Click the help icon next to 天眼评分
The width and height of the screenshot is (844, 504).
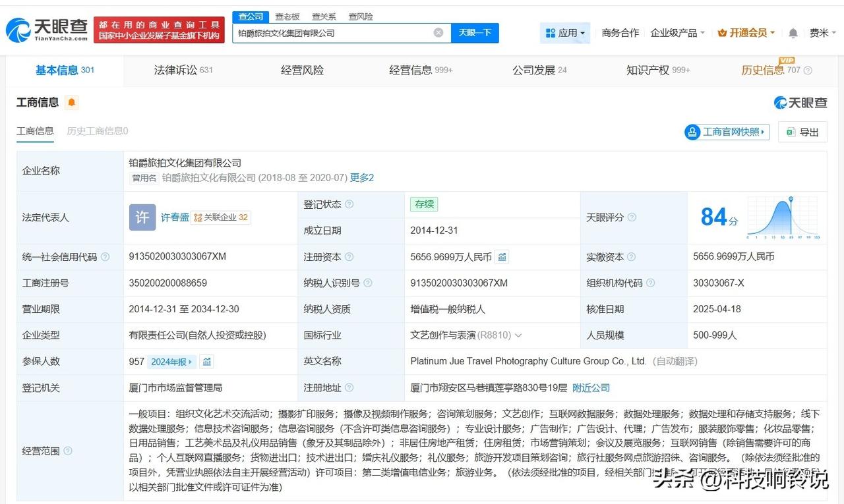pyautogui.click(x=632, y=217)
